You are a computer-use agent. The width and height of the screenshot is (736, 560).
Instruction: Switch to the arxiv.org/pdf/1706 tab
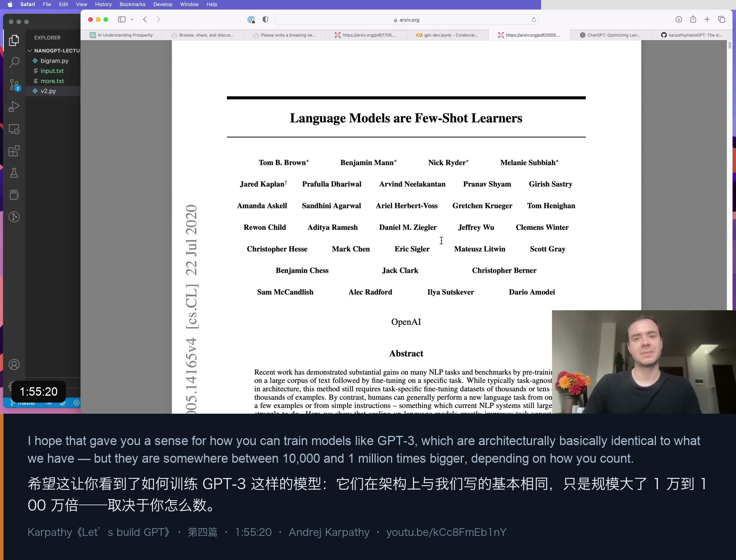pyautogui.click(x=366, y=35)
